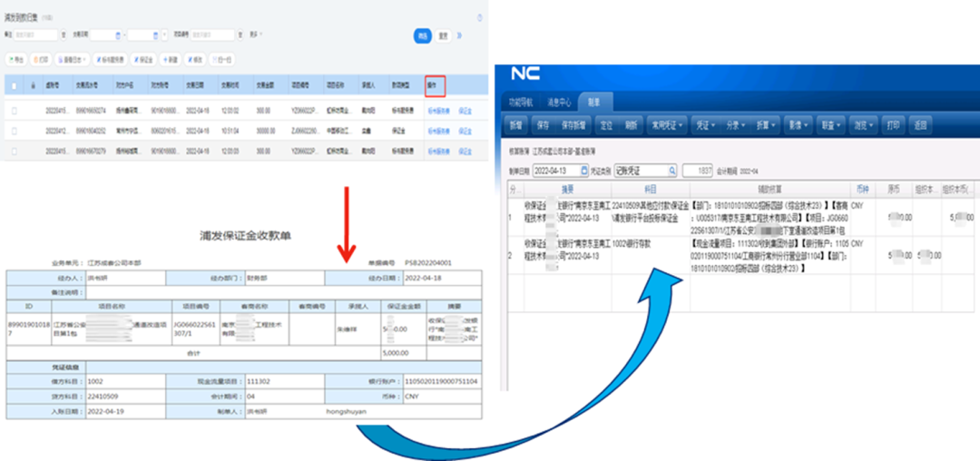Check the third row checkbox in the list
Screen dimensions: 980x461
(14, 150)
